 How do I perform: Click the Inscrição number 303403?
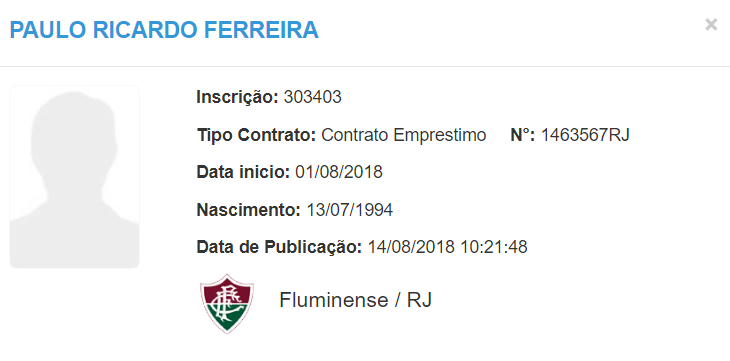coord(312,97)
